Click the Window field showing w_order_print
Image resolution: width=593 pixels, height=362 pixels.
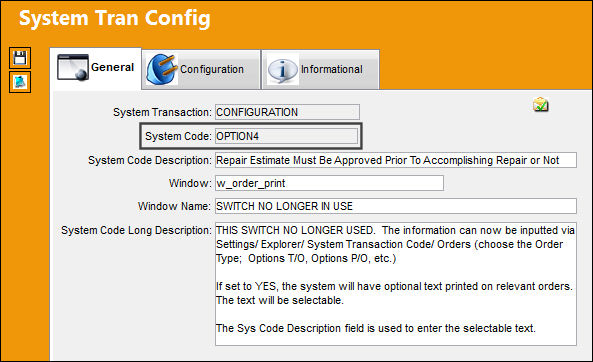[329, 183]
